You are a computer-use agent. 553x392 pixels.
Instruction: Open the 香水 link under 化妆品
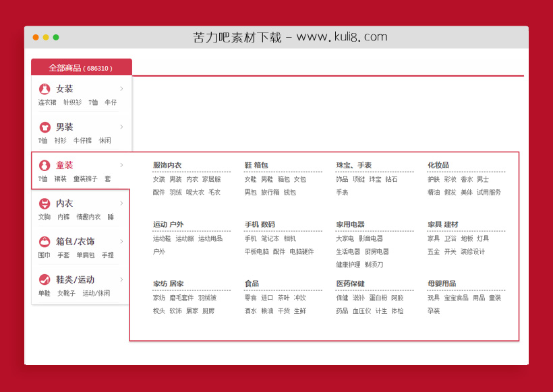coord(467,179)
